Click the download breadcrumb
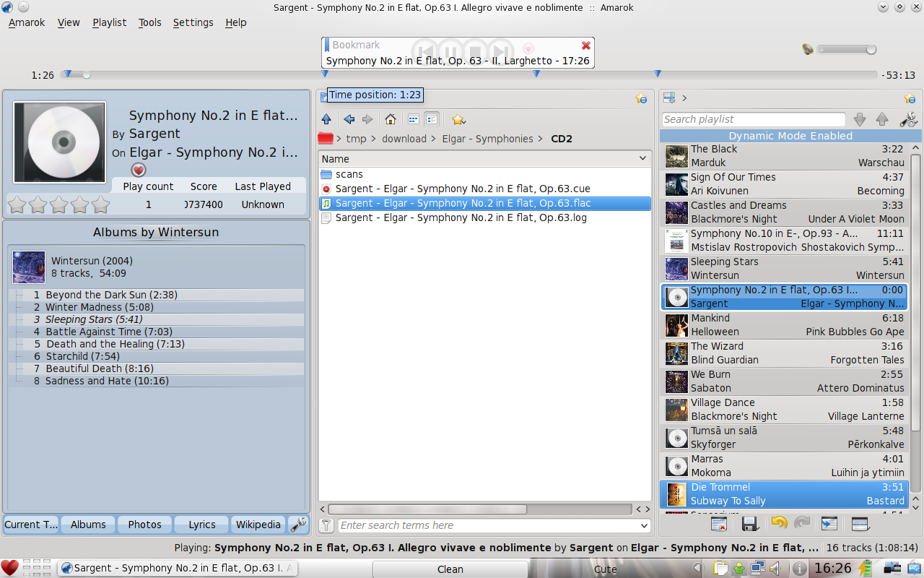The image size is (924, 578). pyautogui.click(x=404, y=139)
